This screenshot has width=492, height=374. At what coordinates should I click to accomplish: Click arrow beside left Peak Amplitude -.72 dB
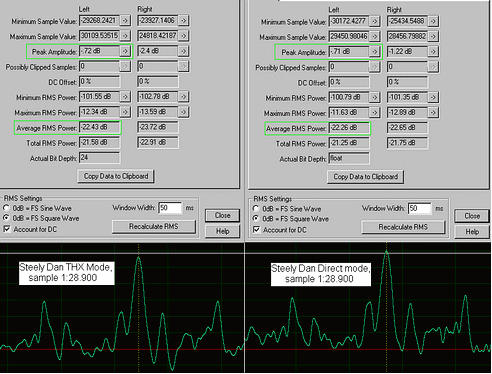[x=125, y=51]
